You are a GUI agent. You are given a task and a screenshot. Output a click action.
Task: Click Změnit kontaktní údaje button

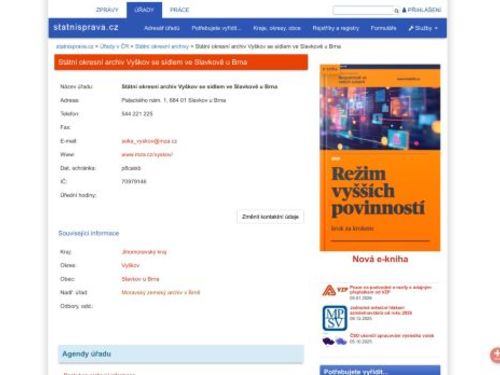[270, 217]
